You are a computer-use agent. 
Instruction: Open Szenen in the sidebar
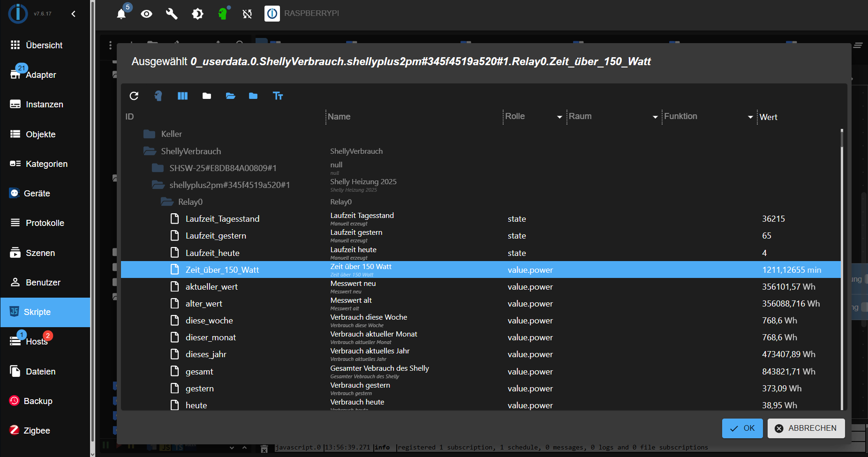[x=45, y=253]
